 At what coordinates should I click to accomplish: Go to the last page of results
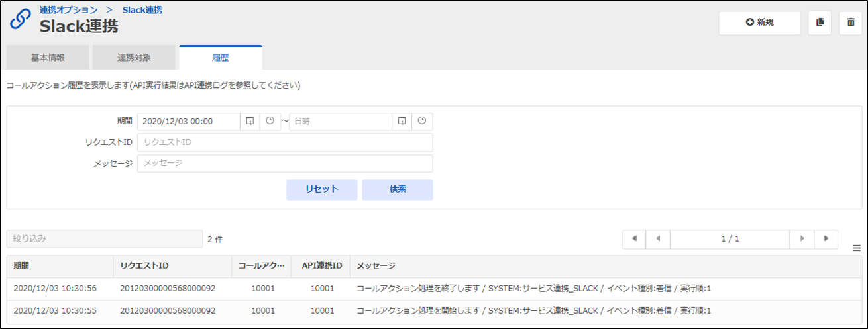tap(826, 239)
